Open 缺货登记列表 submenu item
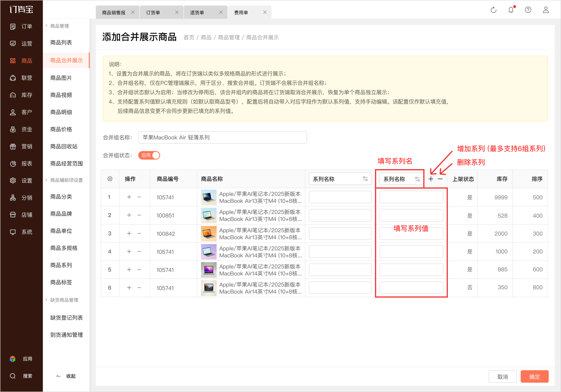 66,318
